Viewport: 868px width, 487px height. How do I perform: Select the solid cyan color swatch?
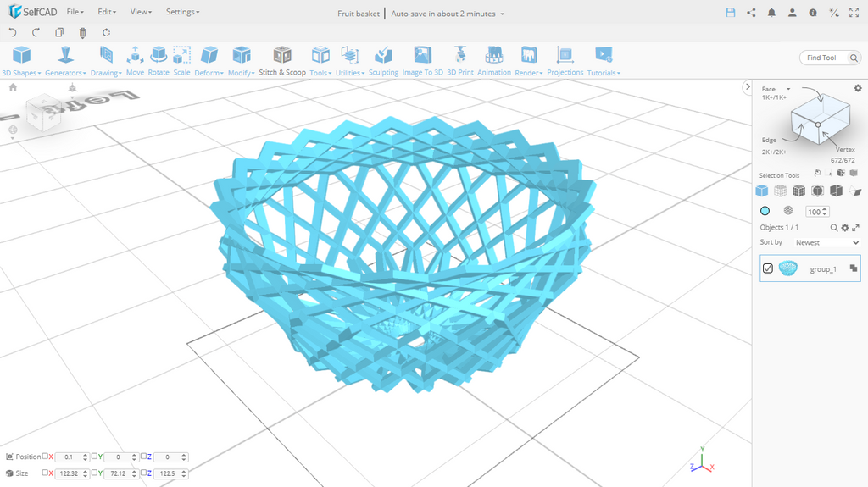point(765,211)
